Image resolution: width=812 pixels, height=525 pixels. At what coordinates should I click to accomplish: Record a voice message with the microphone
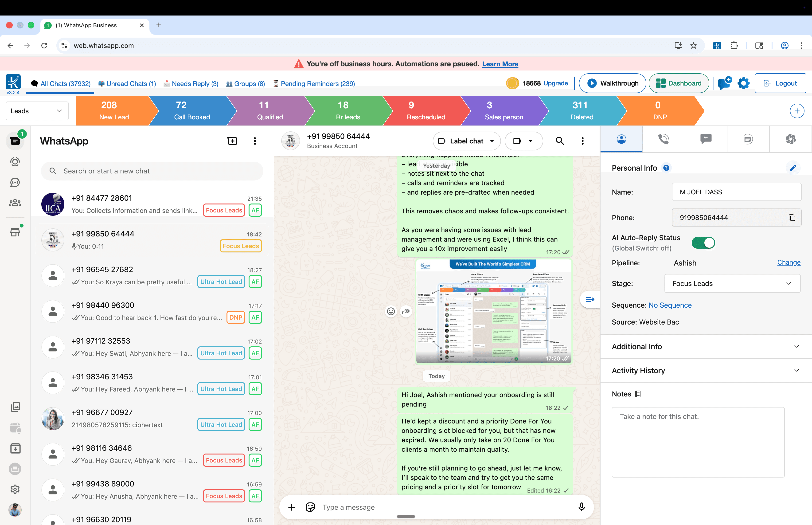point(581,507)
